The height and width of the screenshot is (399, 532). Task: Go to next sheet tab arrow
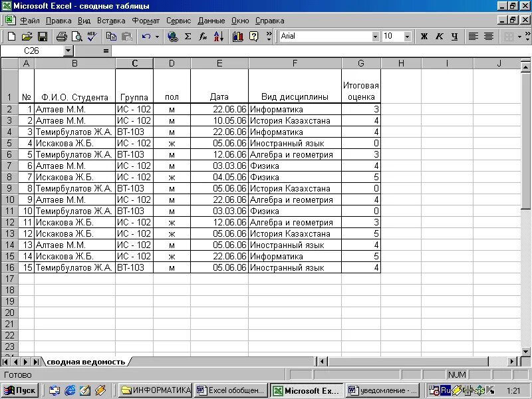point(25,362)
